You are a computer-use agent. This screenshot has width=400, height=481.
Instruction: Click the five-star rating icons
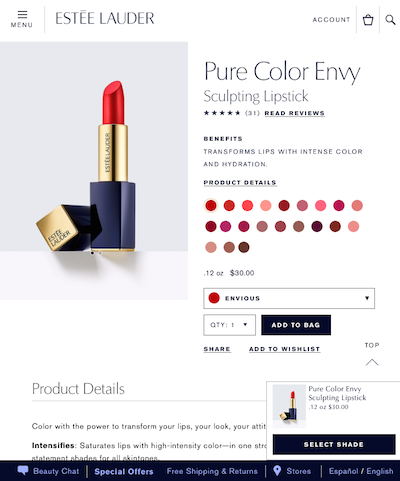[x=222, y=113]
